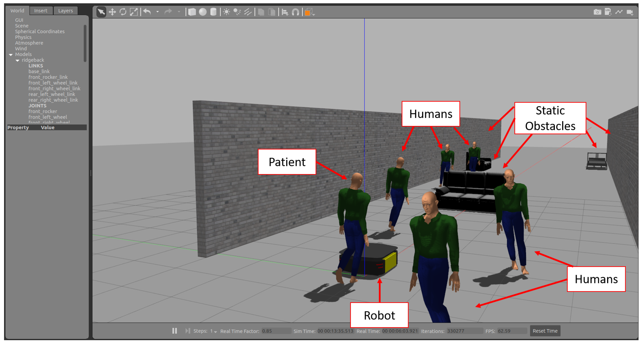Choose the Scale mode tool
This screenshot has width=644, height=346.
(x=134, y=12)
